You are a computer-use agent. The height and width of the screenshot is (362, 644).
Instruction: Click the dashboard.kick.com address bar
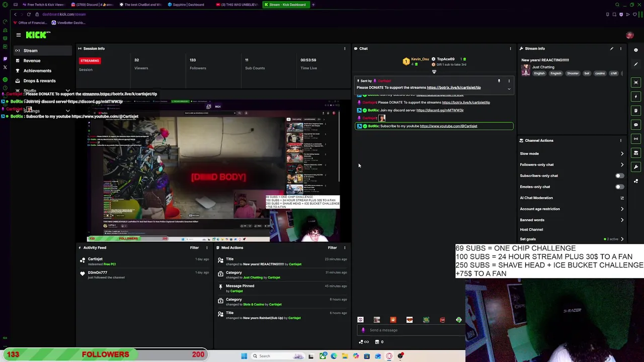click(x=64, y=14)
